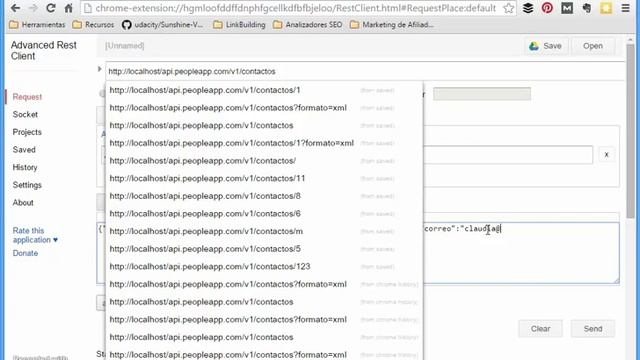Open the Analizadores SEO bookmarks folder
The height and width of the screenshot is (360, 640).
point(307,25)
